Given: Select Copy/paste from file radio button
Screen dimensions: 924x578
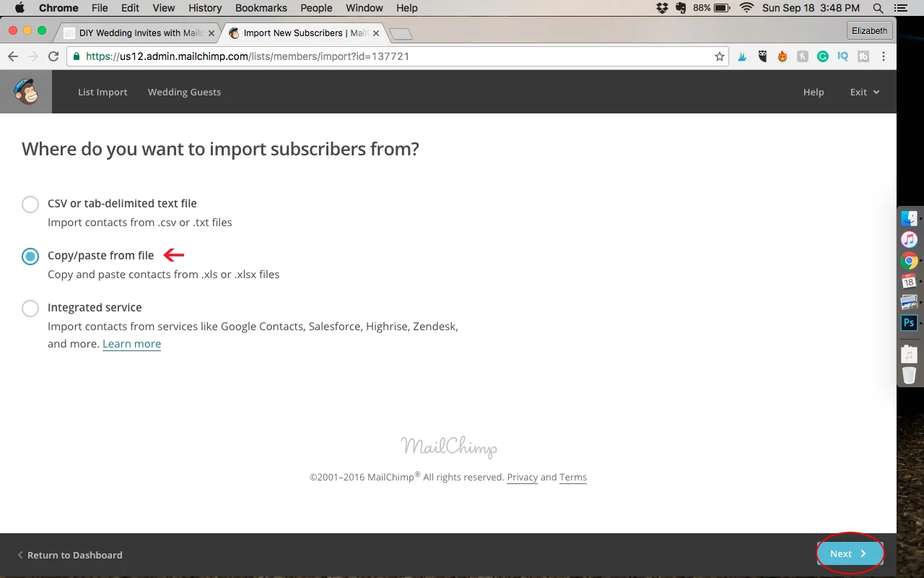Looking at the screenshot, I should tap(30, 256).
